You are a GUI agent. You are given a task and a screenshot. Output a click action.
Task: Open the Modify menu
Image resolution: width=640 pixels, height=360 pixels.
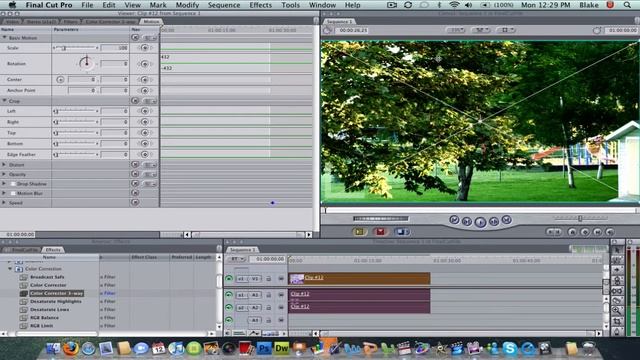click(187, 5)
